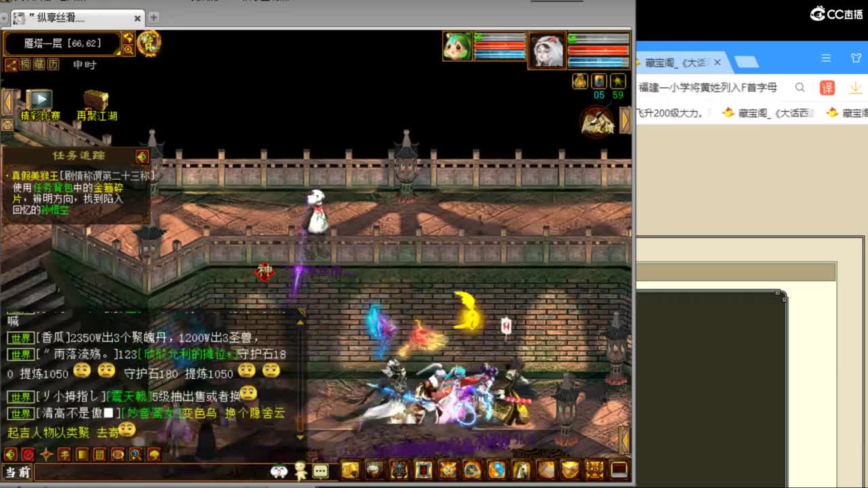Viewport: 868px width, 488px height.
Task: Click the browser search magnifier icon
Action: [800, 87]
